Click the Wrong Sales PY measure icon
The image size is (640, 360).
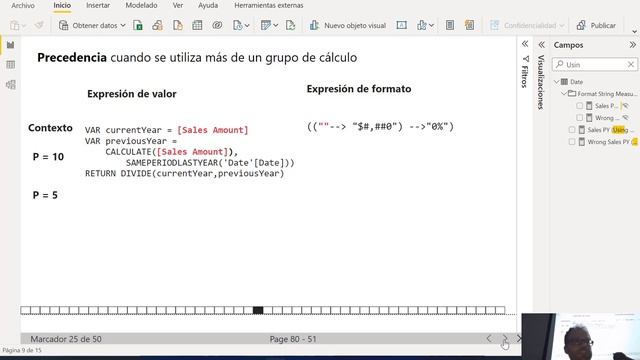pos(582,142)
